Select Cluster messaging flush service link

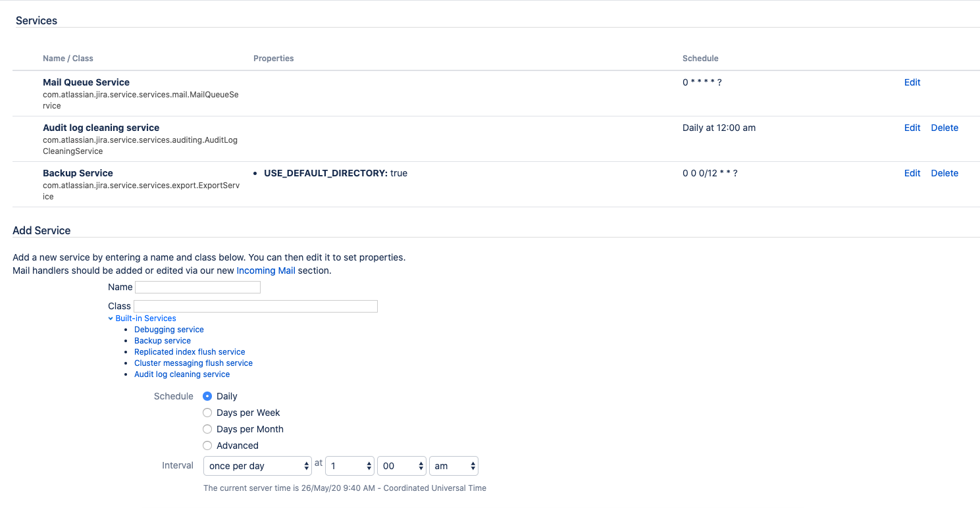tap(193, 363)
